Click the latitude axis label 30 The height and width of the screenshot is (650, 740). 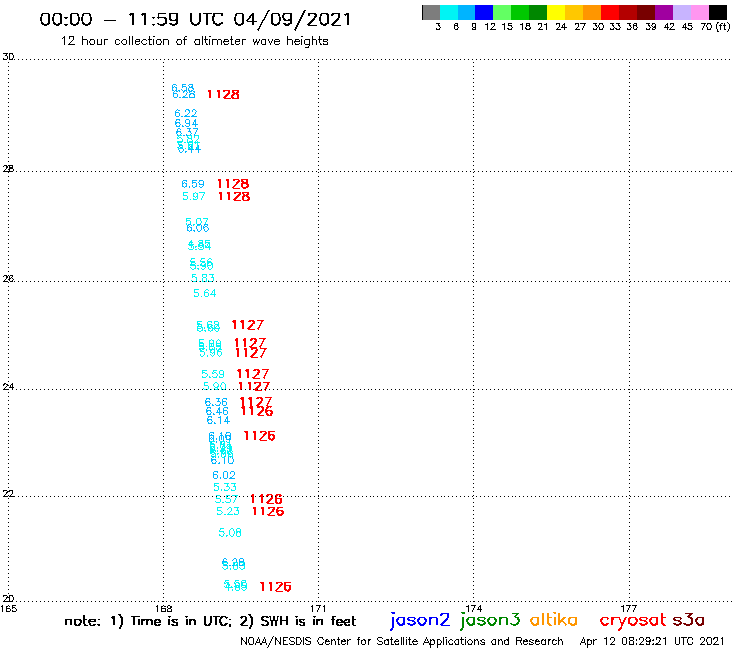click(x=8, y=57)
